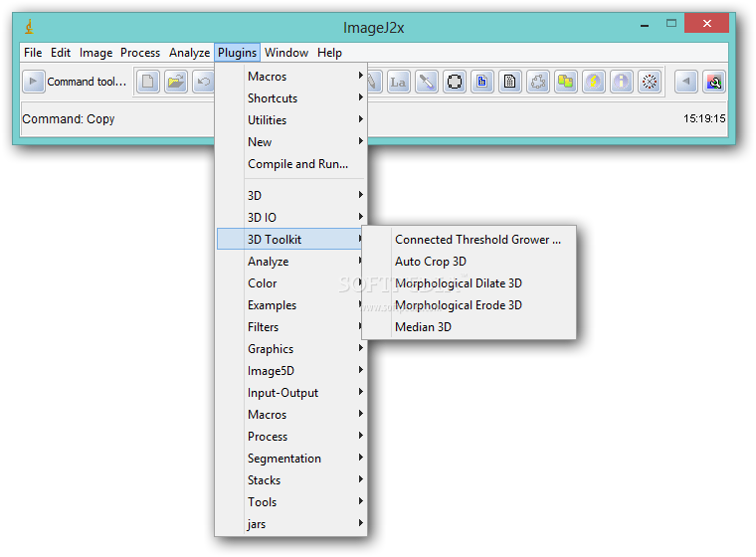
Task: Expand the Color submenu
Action: pos(289,283)
